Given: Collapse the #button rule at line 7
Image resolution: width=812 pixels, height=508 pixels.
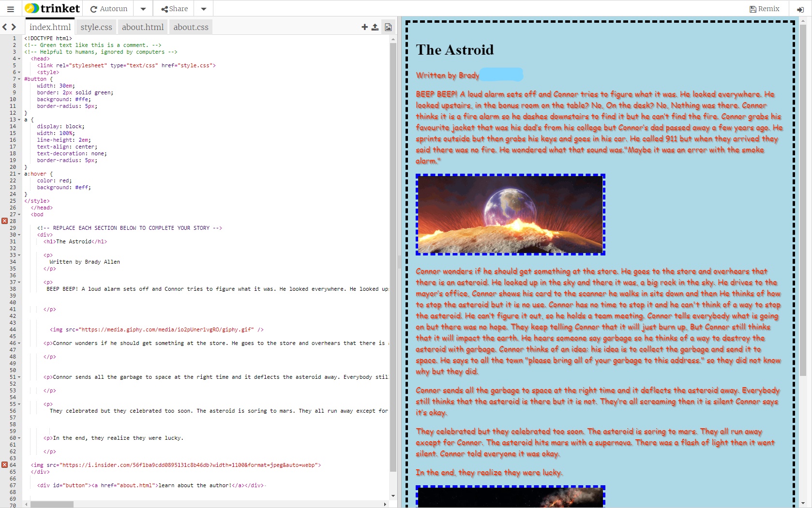Looking at the screenshot, I should (19, 79).
